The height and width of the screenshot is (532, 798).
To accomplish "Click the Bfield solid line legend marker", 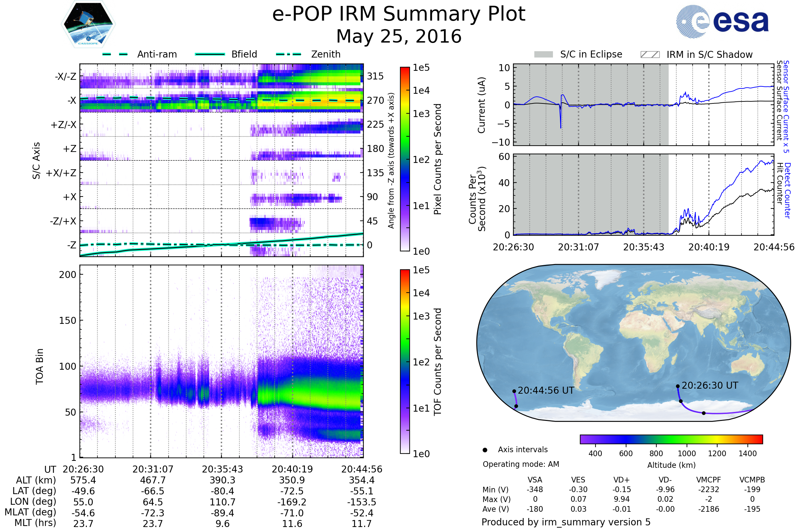I will pos(210,54).
